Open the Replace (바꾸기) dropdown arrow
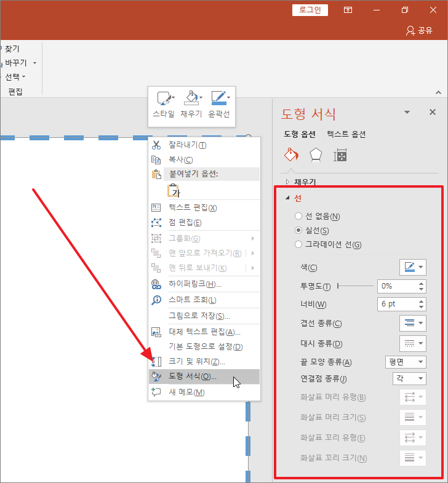 tap(35, 63)
